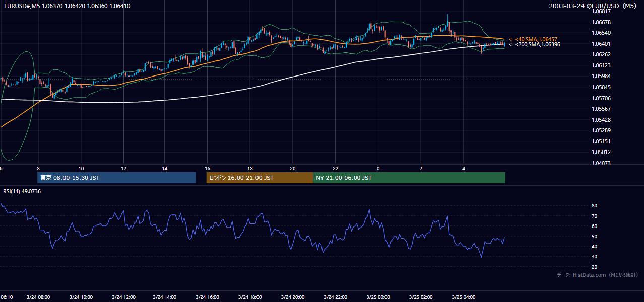Click RSI scale value 60
Image resolution: width=644 pixels, height=302 pixels.
pyautogui.click(x=595, y=226)
